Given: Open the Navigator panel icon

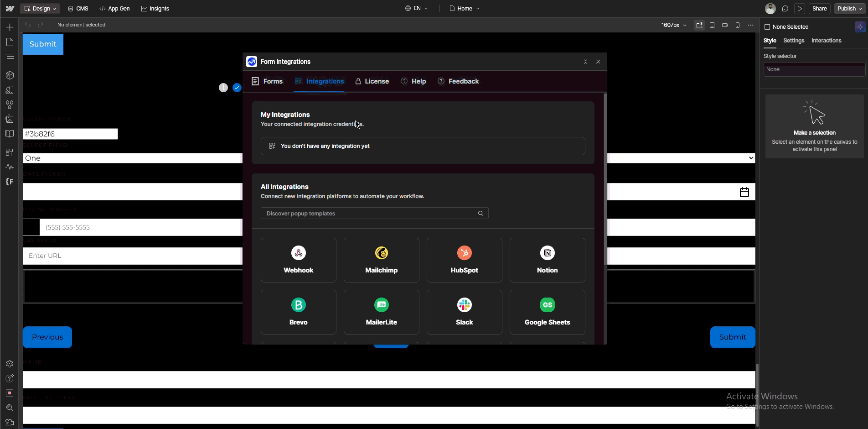Looking at the screenshot, I should 10,57.
